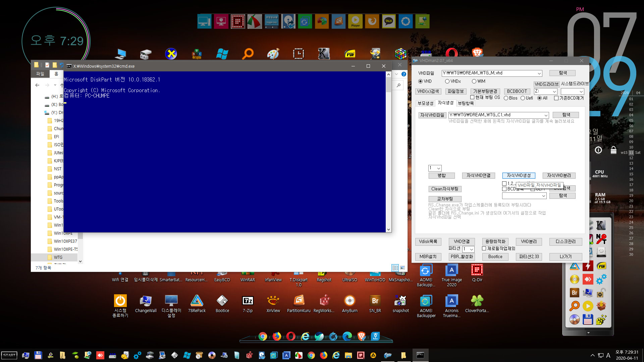Open True Image 2020 desktop icon

451,275
